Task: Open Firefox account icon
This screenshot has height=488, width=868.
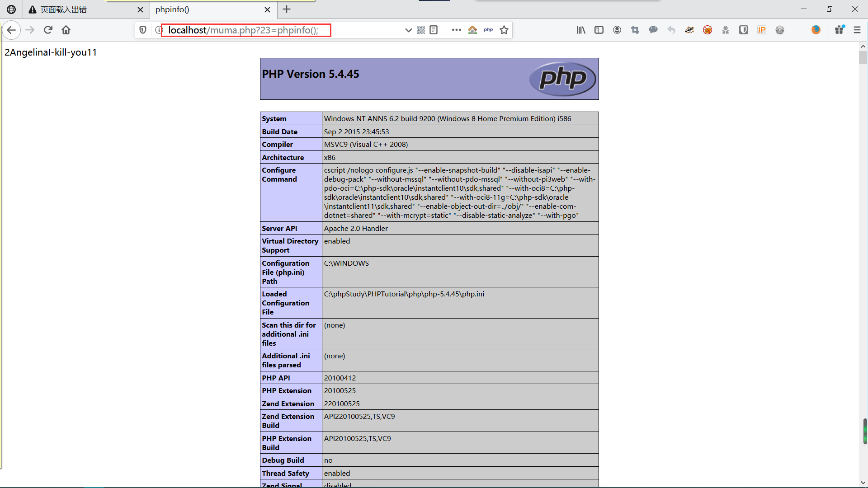Action: [x=617, y=30]
